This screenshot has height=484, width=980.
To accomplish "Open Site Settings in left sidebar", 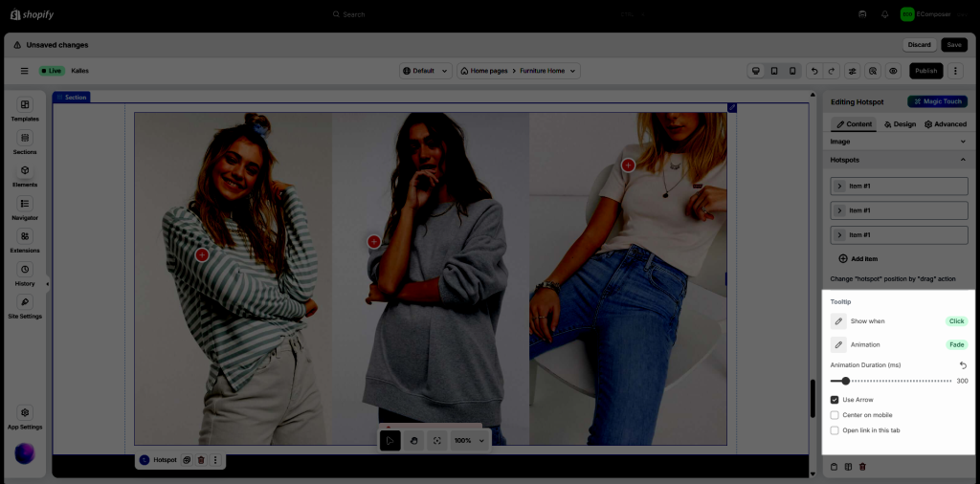I will coord(25,306).
